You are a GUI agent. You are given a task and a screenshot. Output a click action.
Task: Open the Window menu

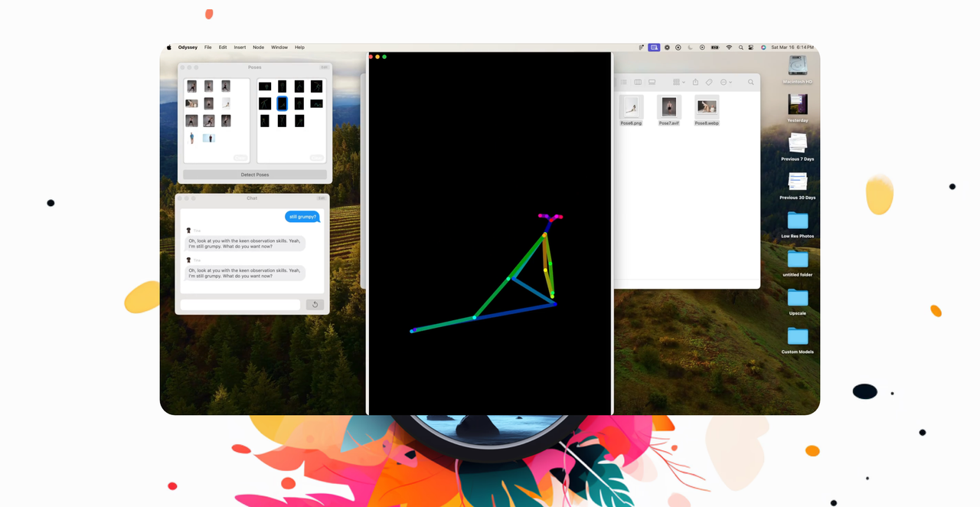pos(279,47)
